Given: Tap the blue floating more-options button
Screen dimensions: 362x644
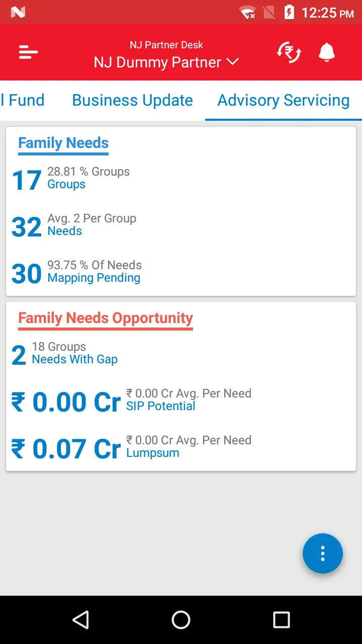Looking at the screenshot, I should pyautogui.click(x=323, y=553).
